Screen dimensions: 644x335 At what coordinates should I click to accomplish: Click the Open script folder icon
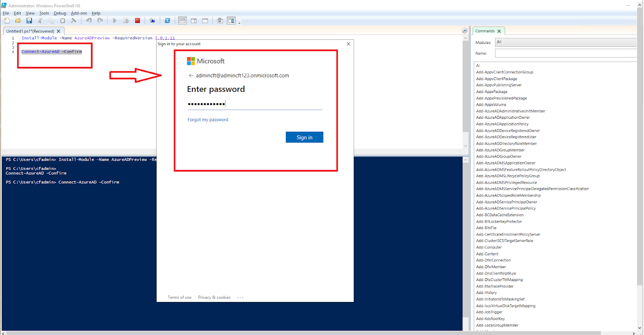coord(18,21)
